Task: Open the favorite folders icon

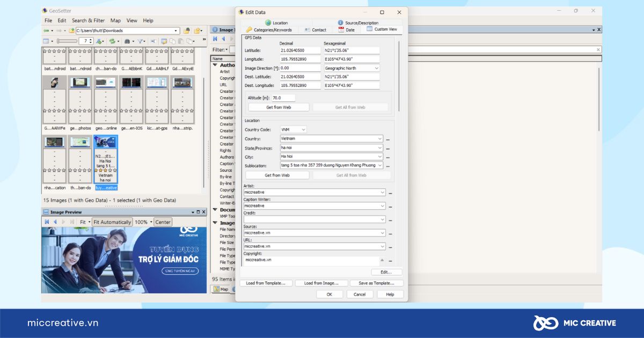Action: pyautogui.click(x=197, y=31)
